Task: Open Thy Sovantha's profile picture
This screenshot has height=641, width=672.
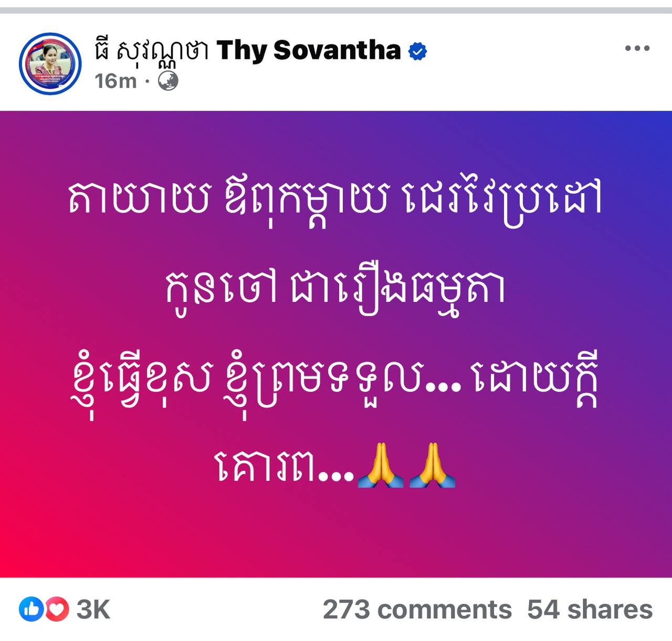Action: click(x=50, y=64)
